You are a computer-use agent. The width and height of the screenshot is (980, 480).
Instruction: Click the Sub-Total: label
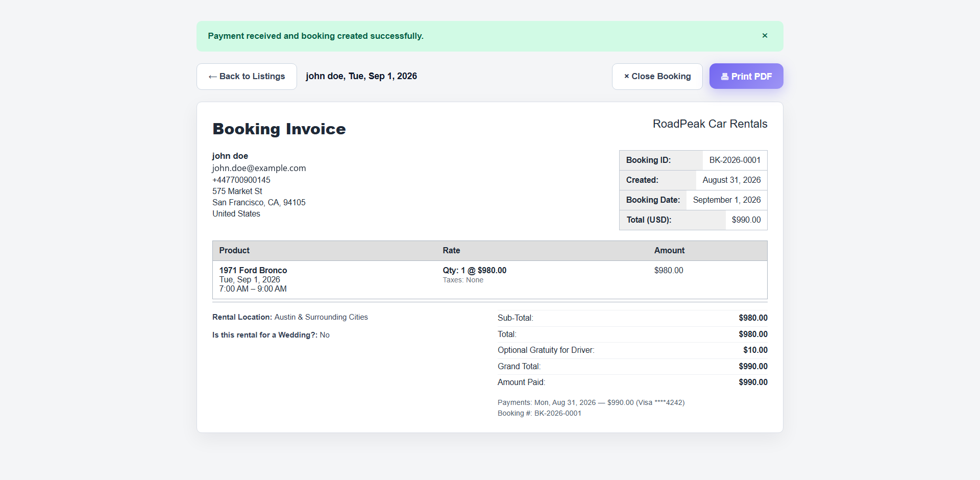[x=516, y=318]
